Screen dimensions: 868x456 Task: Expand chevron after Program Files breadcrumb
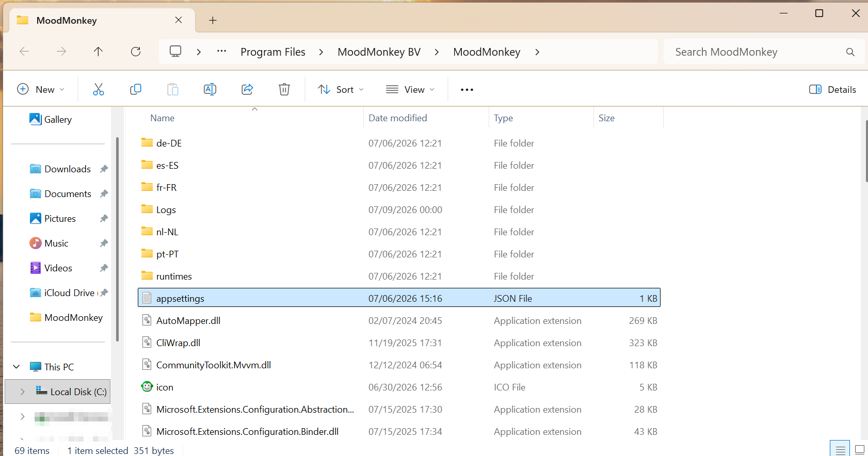[321, 52]
